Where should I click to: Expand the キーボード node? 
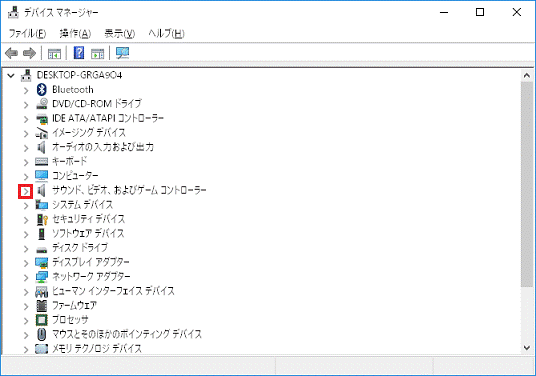click(26, 162)
